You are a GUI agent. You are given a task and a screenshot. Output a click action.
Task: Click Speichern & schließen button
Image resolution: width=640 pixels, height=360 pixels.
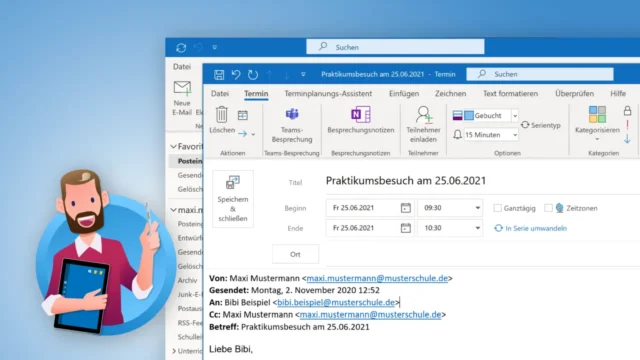click(x=233, y=199)
